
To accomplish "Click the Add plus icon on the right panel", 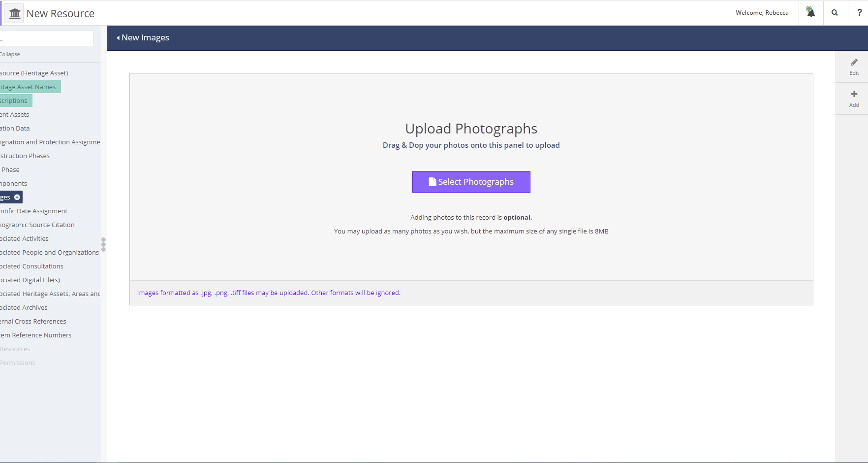I will pyautogui.click(x=854, y=98).
